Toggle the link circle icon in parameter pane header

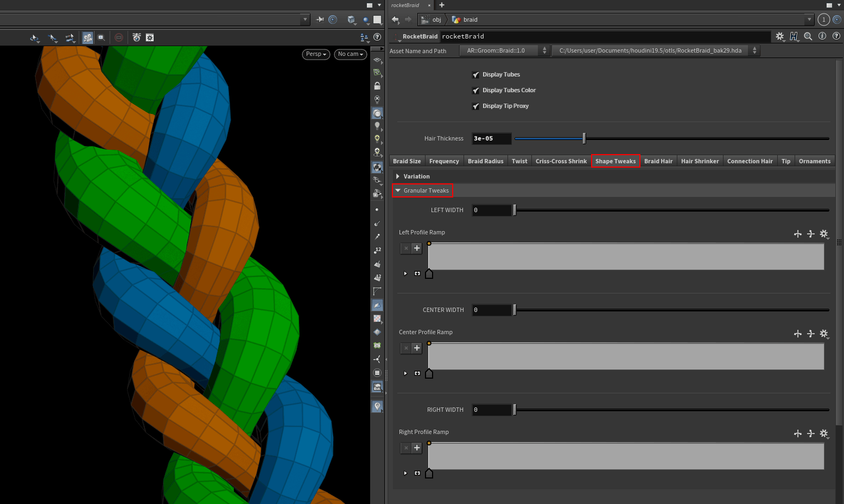pos(837,20)
